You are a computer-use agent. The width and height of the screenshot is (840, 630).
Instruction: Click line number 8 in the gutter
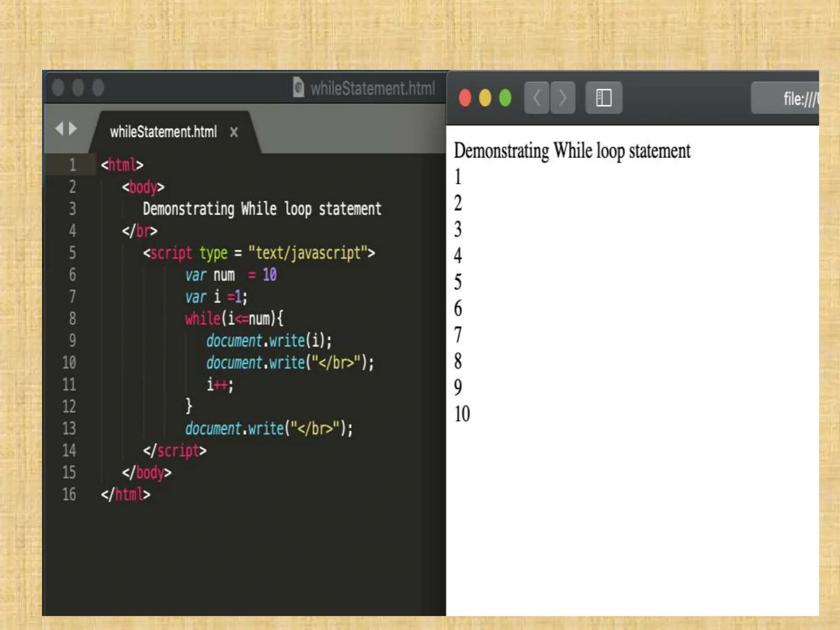click(x=72, y=318)
